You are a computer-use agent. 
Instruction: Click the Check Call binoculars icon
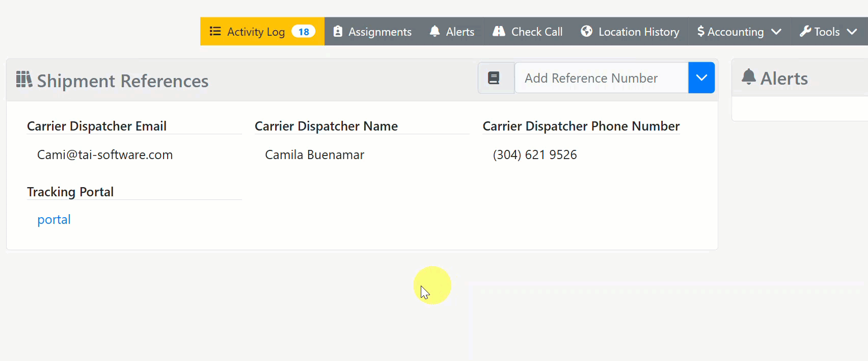click(x=499, y=32)
